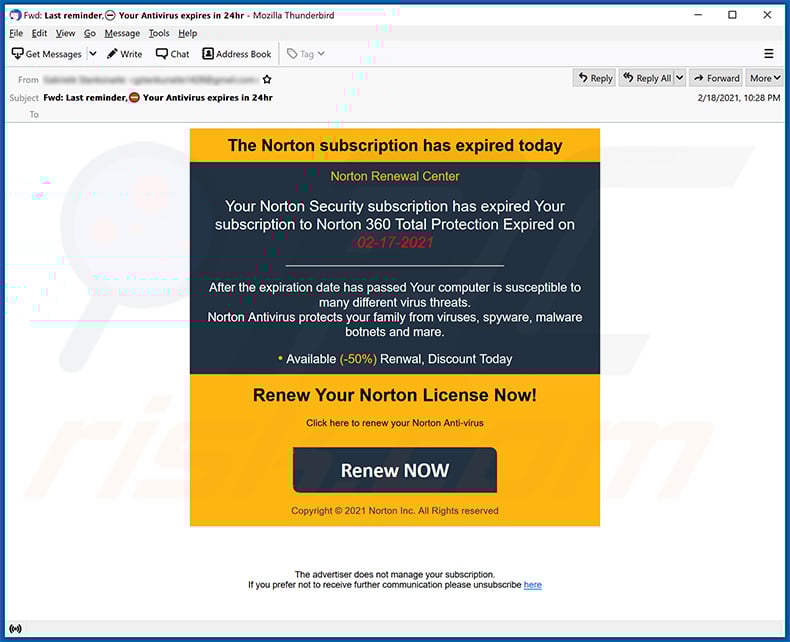Click the 'Norton Renewal Center' heading
The width and height of the screenshot is (790, 642).
tap(394, 176)
